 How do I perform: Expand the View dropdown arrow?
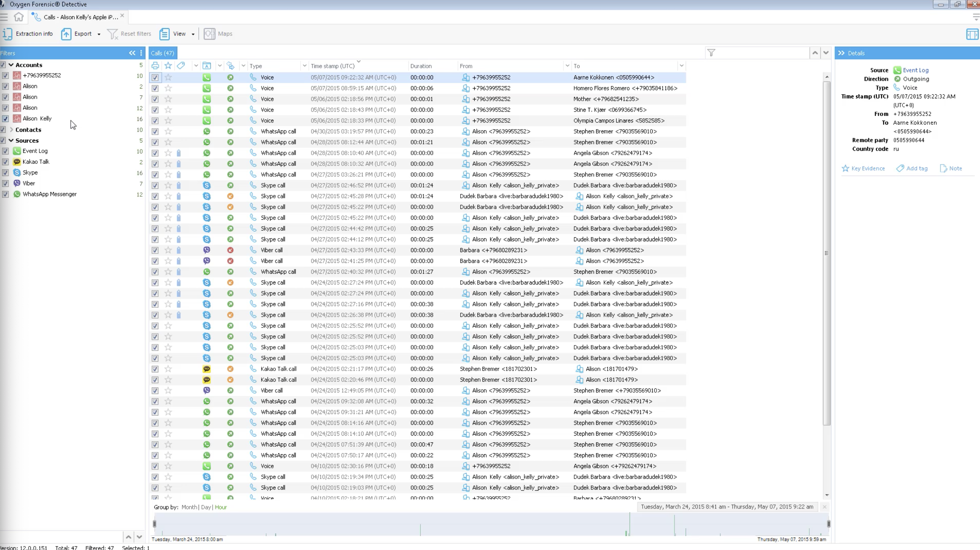(193, 34)
